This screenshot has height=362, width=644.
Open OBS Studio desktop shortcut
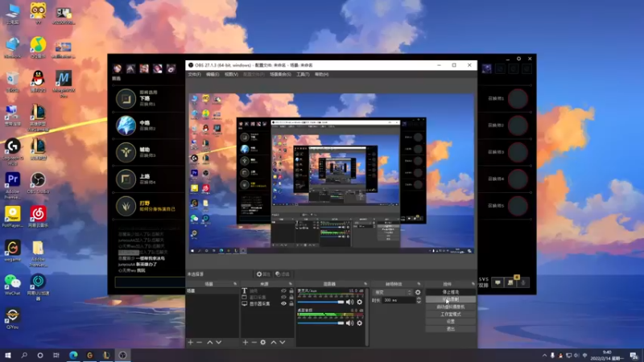[38, 183]
